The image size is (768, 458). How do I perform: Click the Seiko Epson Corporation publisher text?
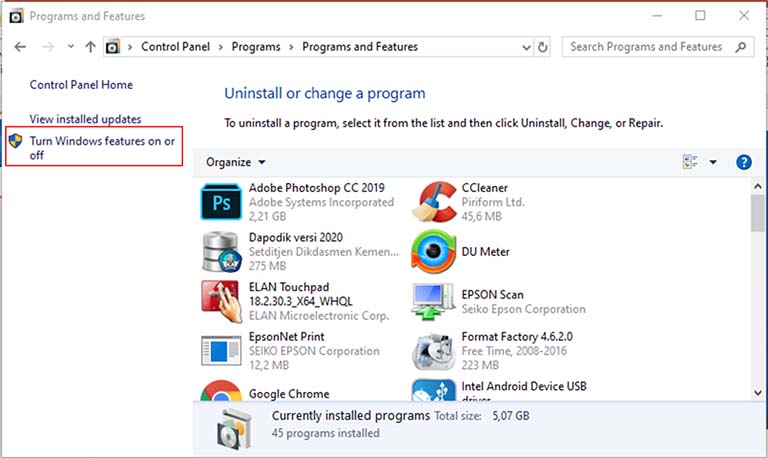click(524, 309)
